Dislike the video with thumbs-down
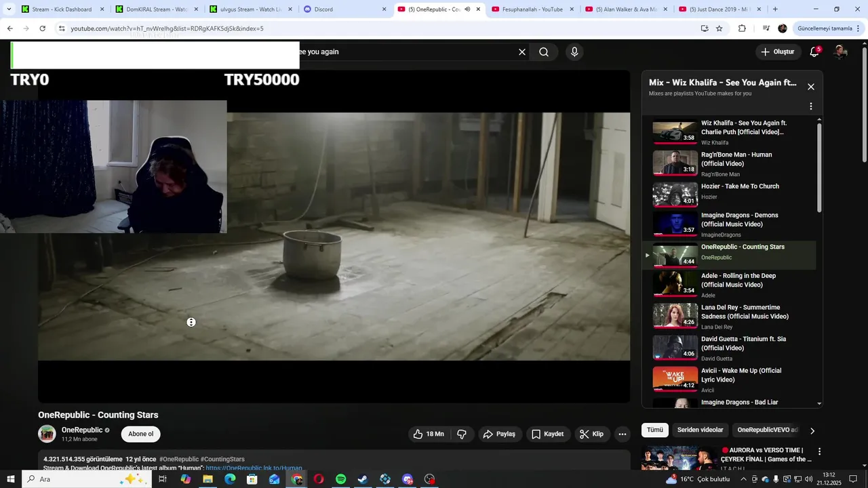Viewport: 868px width, 488px height. click(462, 434)
